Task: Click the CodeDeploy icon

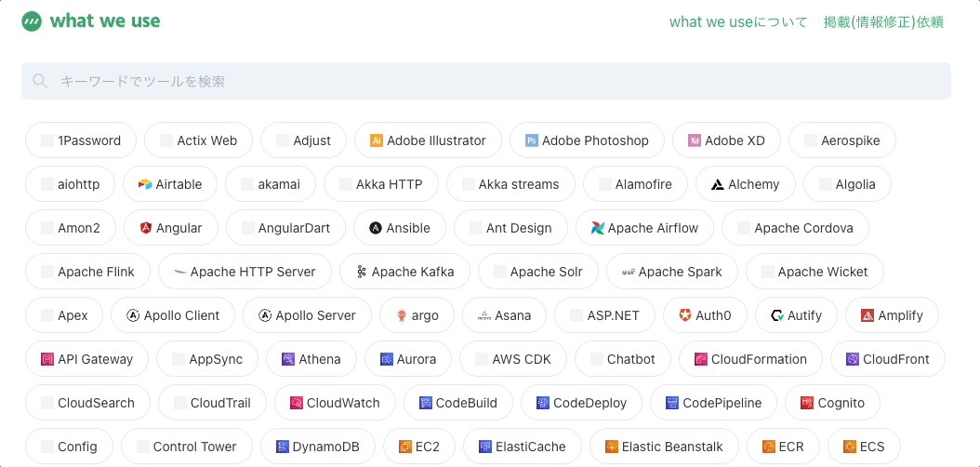Action: 542,403
